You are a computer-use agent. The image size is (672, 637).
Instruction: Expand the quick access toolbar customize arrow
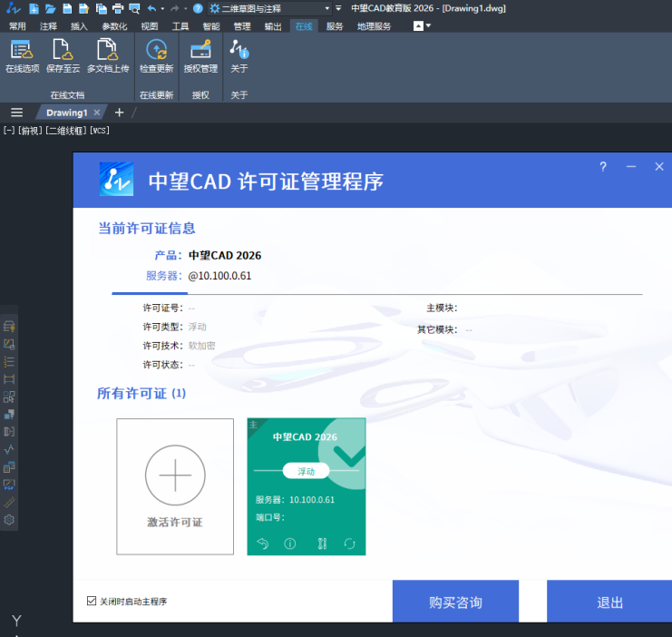pyautogui.click(x=337, y=8)
